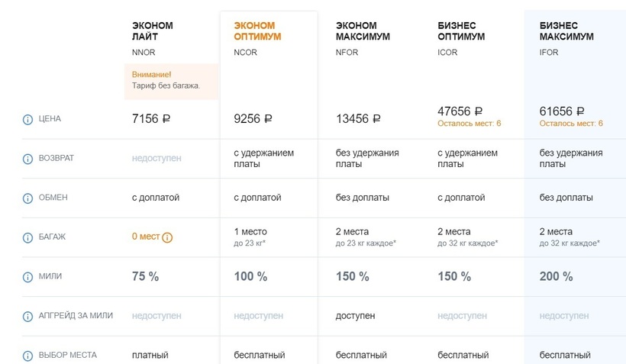The image size is (626, 364).
Task: Open info icon for АПГРЕЙД ЗА МИЛИ
Action: tap(28, 316)
